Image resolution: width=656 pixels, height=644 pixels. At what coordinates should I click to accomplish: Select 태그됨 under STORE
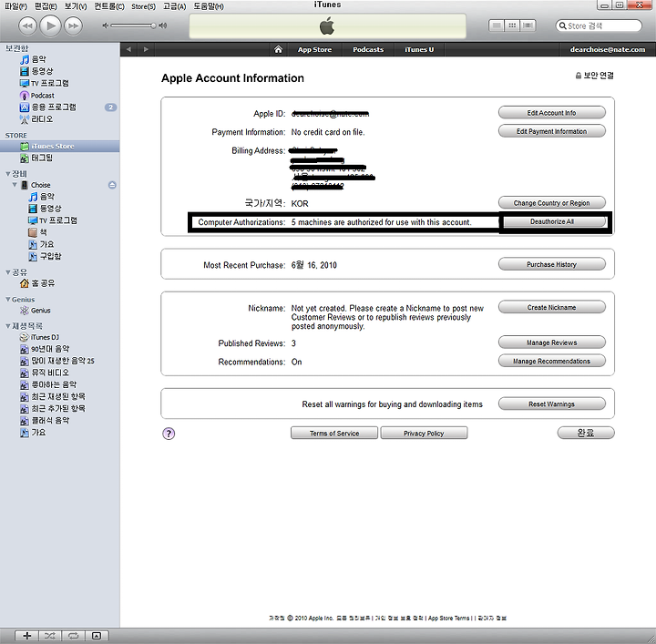coord(36,158)
